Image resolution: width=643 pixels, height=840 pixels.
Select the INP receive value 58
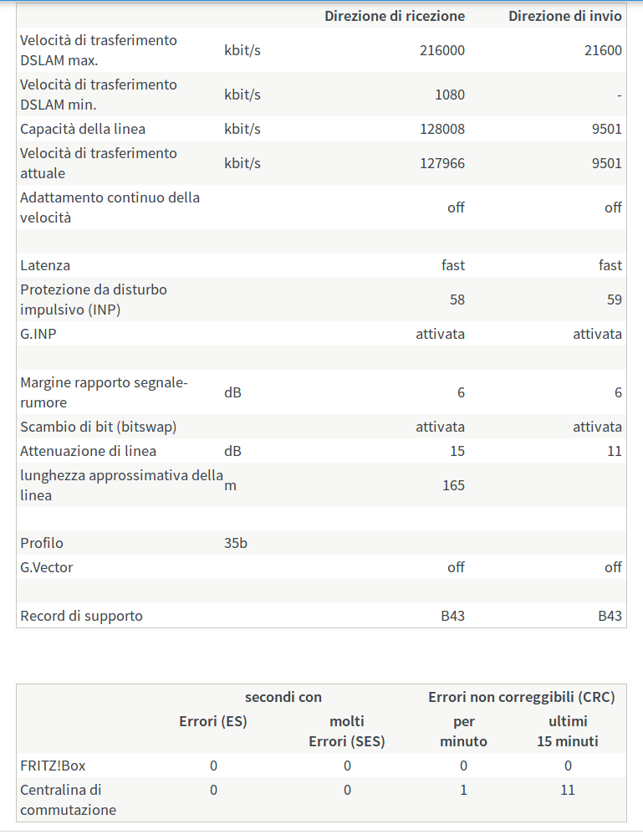pos(457,300)
